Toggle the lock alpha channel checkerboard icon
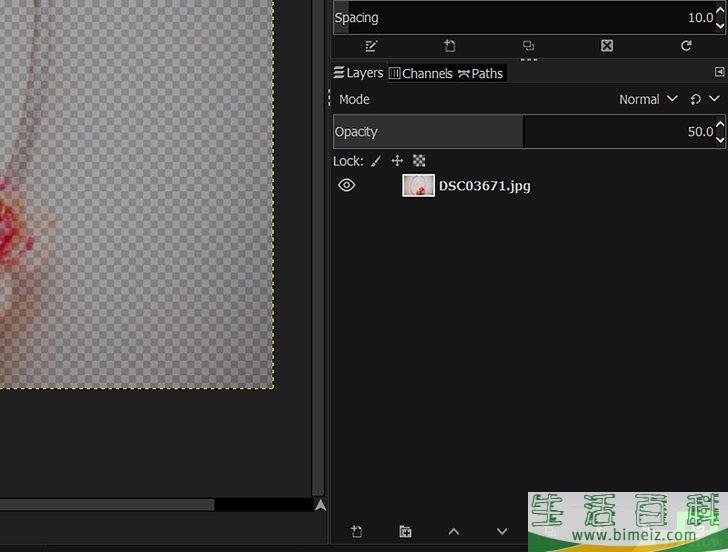The width and height of the screenshot is (728, 552). click(x=419, y=161)
